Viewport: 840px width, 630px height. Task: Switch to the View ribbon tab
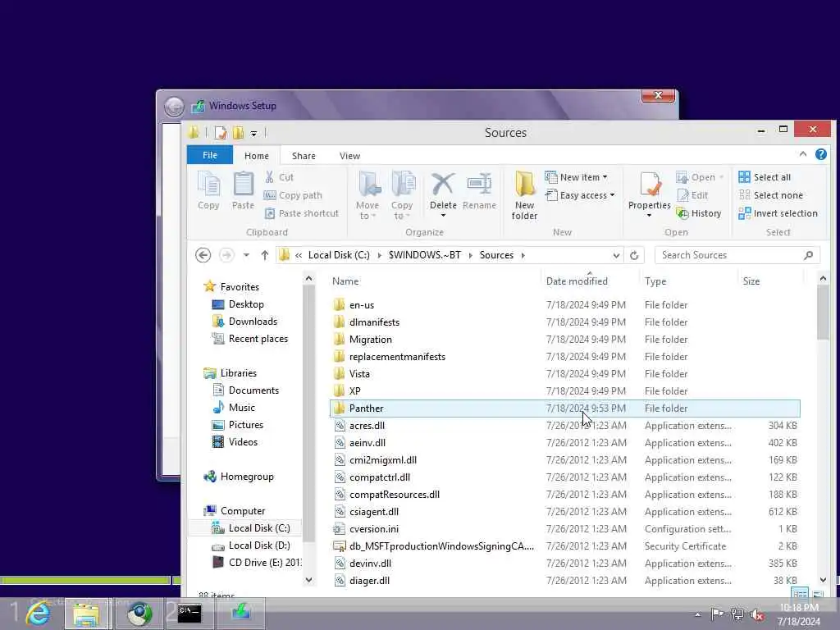coord(349,156)
